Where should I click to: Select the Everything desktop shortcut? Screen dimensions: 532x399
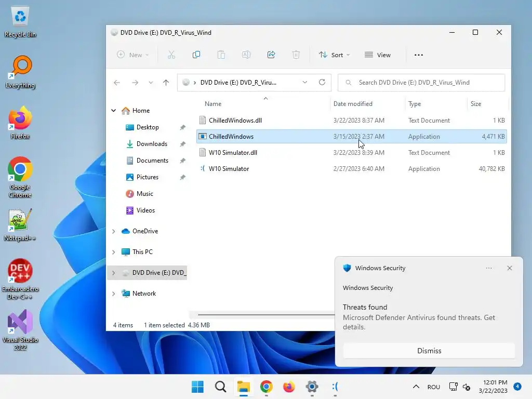tap(20, 72)
